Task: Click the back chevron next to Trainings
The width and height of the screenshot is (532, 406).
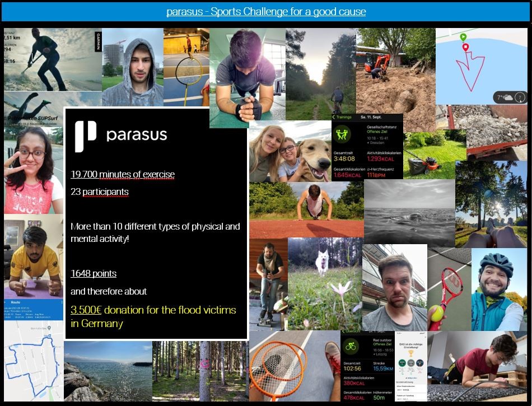Action: pos(334,117)
